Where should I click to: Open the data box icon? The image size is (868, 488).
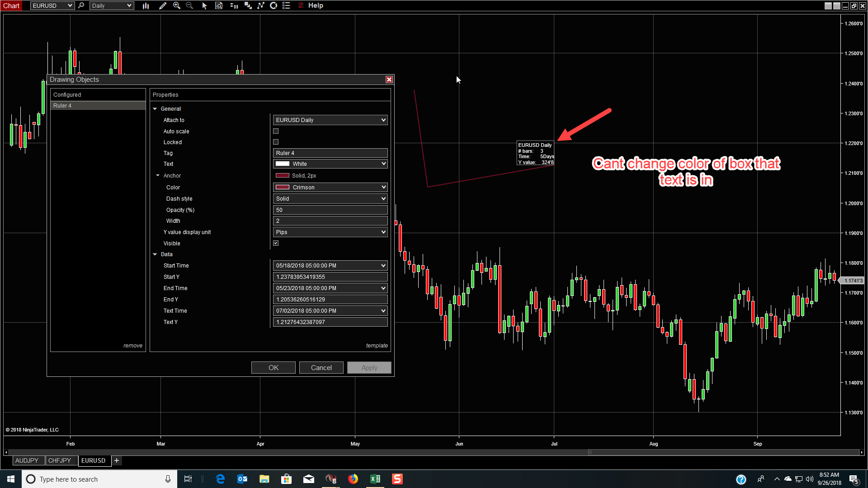219,6
